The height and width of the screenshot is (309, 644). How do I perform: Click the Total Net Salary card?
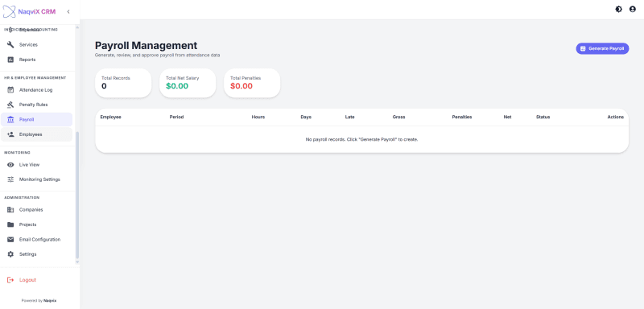[x=188, y=83]
